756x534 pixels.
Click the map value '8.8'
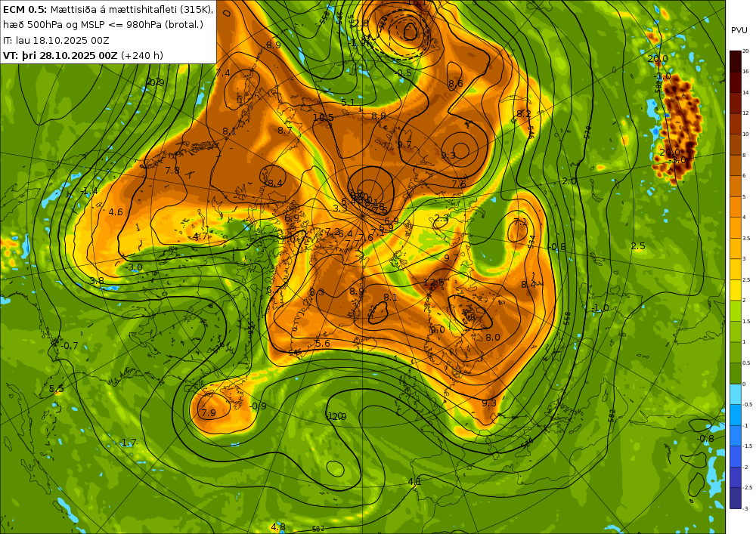click(379, 116)
